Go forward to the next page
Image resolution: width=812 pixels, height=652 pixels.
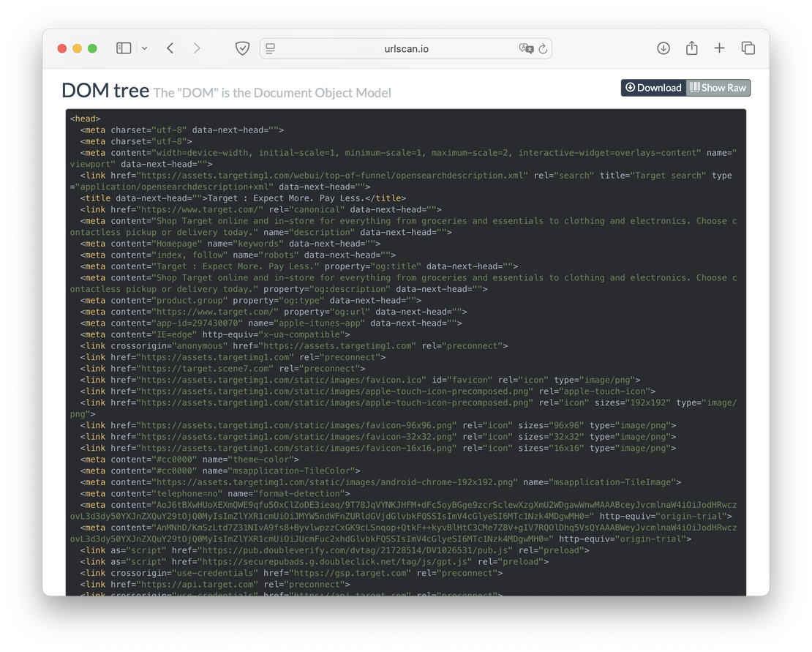coord(197,48)
